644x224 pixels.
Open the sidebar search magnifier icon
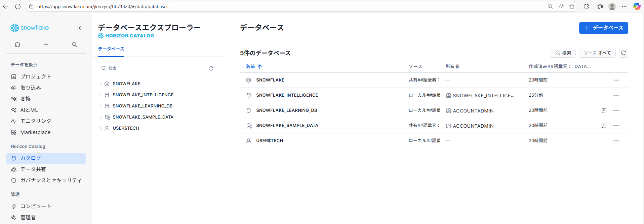[x=75, y=44]
